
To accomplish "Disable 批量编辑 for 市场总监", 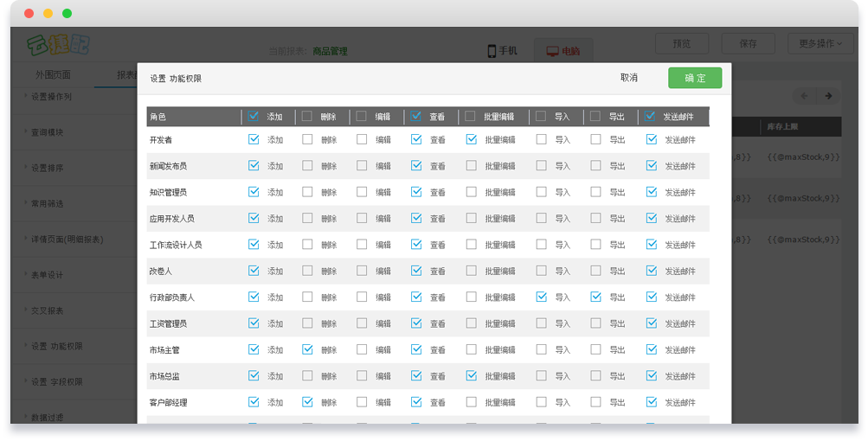I will pos(471,375).
